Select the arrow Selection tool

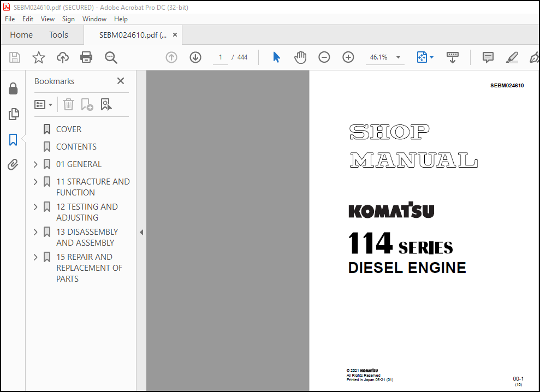276,57
